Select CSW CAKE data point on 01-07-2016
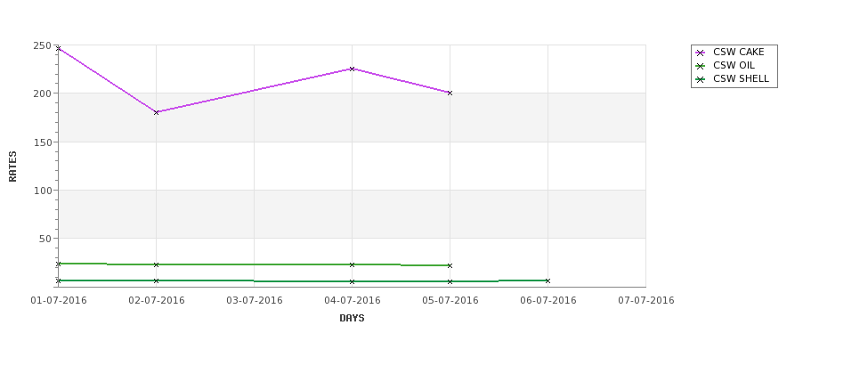The width and height of the screenshot is (868, 382). [x=59, y=49]
